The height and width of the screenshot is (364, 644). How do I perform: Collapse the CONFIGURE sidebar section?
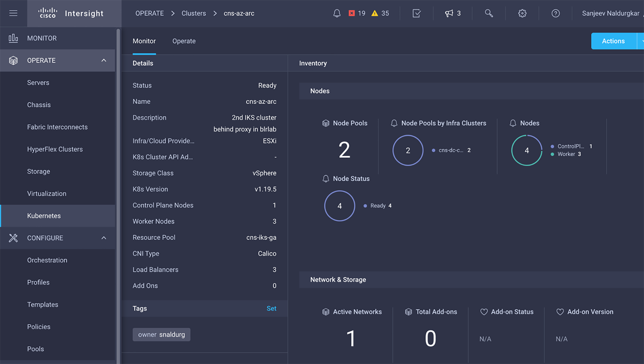click(x=104, y=238)
